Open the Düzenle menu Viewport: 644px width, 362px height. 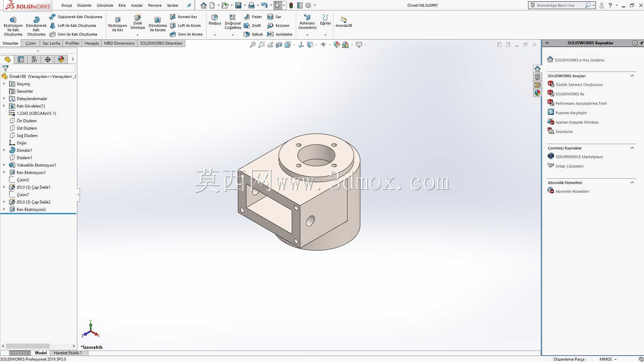[84, 5]
